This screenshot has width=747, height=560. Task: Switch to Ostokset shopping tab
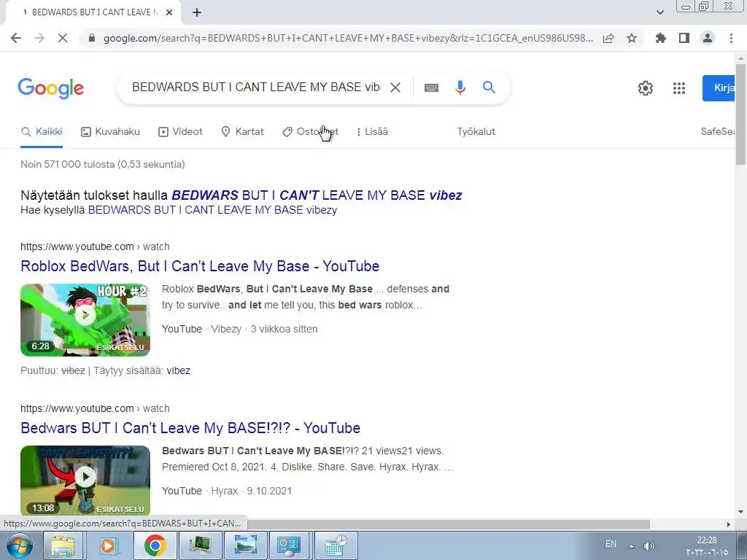click(310, 131)
